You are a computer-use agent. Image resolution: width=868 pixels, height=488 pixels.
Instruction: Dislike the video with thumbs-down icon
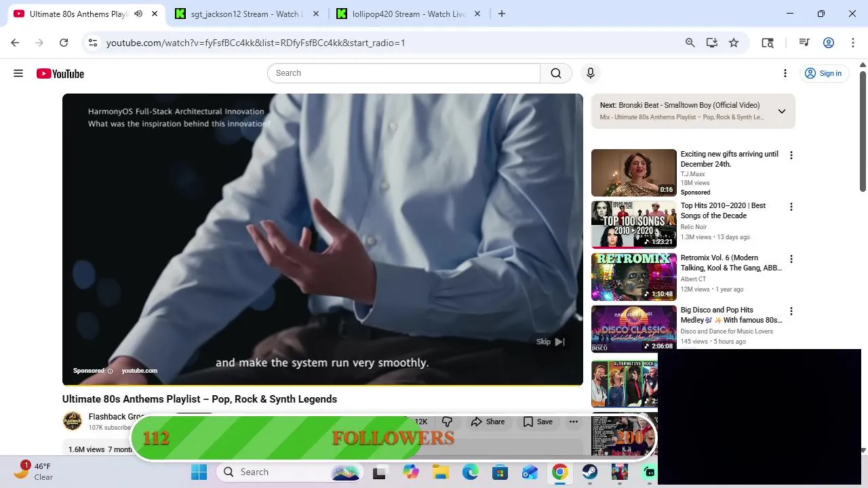click(x=447, y=422)
